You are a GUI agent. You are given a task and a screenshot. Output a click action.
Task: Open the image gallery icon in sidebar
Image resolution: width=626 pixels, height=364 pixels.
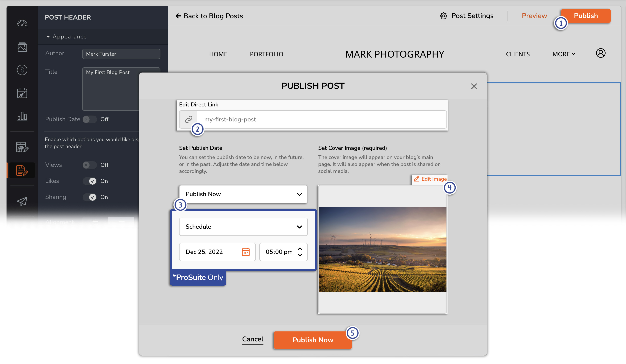click(22, 47)
